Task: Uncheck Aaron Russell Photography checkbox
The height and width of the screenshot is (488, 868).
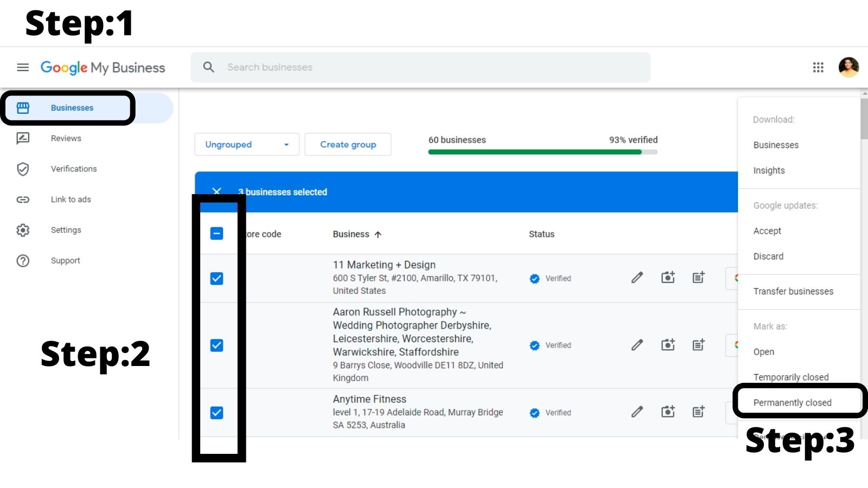Action: coord(216,345)
